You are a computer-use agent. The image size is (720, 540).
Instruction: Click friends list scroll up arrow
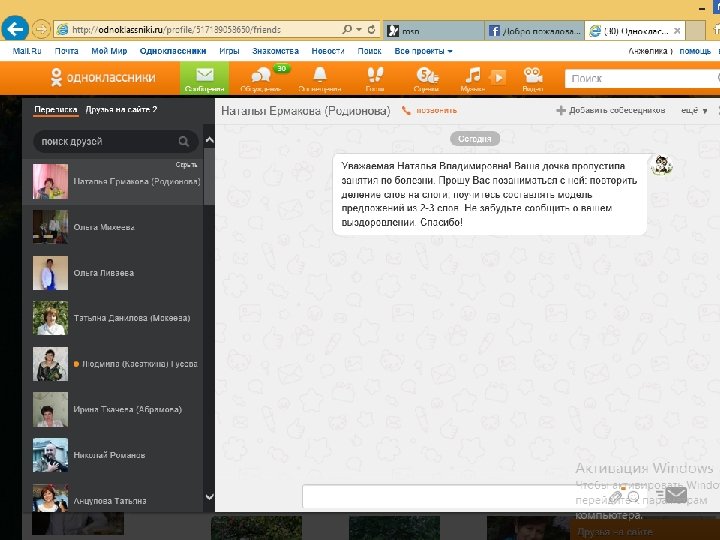point(209,140)
